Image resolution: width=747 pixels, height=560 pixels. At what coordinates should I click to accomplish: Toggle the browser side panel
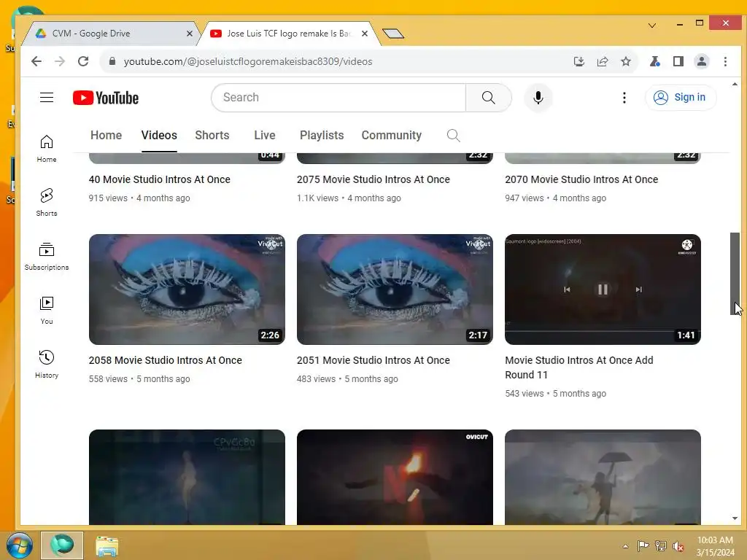[678, 61]
